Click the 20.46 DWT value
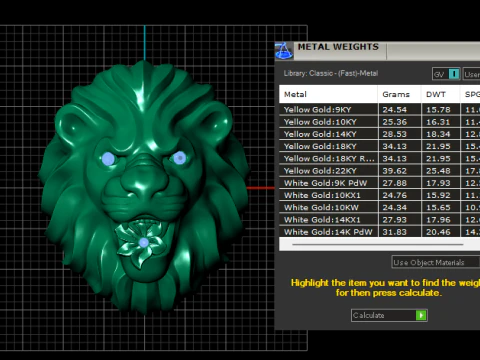Screen dimensions: 480x360 click(x=438, y=232)
